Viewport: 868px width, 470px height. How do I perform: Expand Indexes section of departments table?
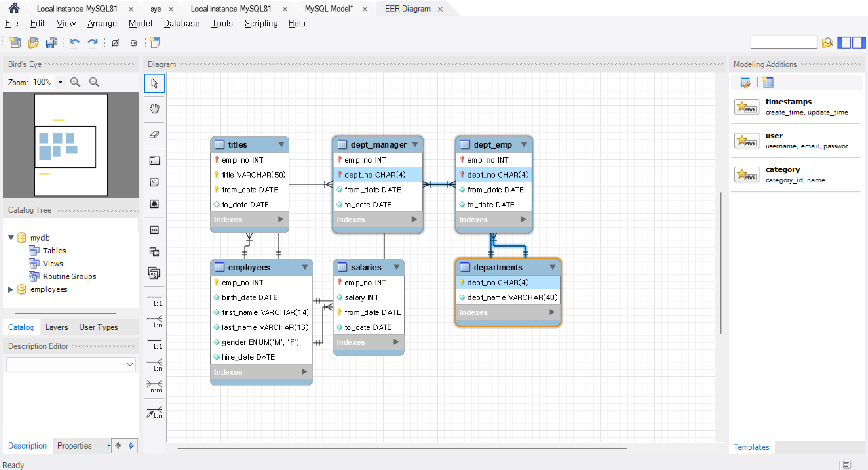(552, 312)
